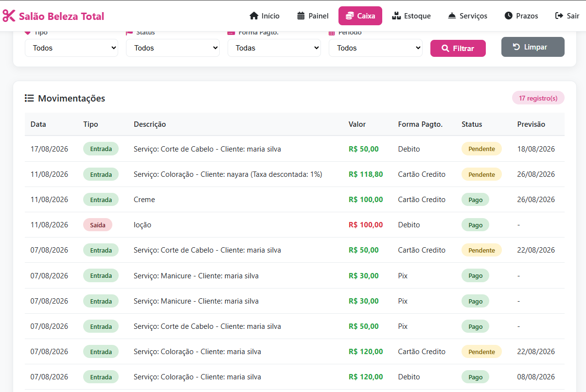Screen dimensions: 586x392
Task: Click the Movimentações heading
Action: click(x=71, y=99)
